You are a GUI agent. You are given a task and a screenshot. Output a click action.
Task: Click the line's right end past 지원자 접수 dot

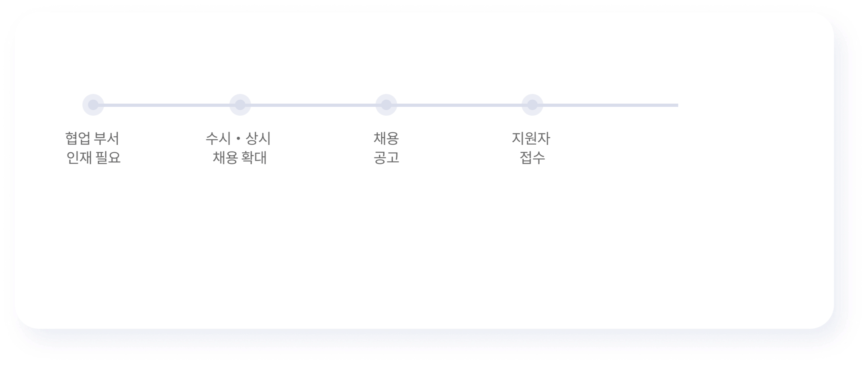click(611, 105)
